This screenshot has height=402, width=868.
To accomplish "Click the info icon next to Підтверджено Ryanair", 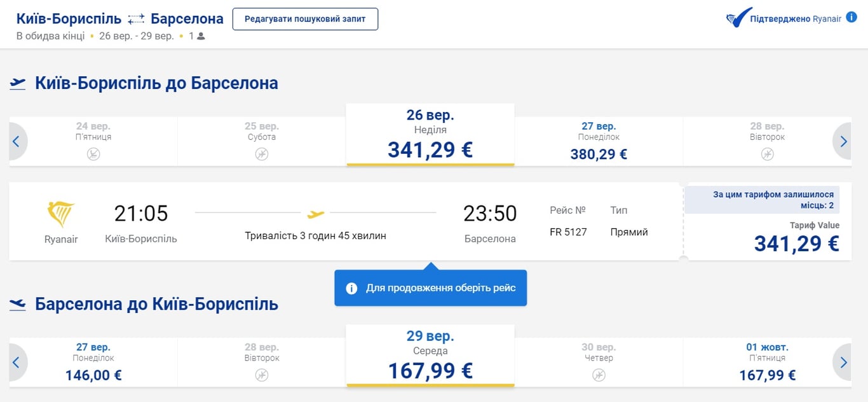I will [x=851, y=18].
